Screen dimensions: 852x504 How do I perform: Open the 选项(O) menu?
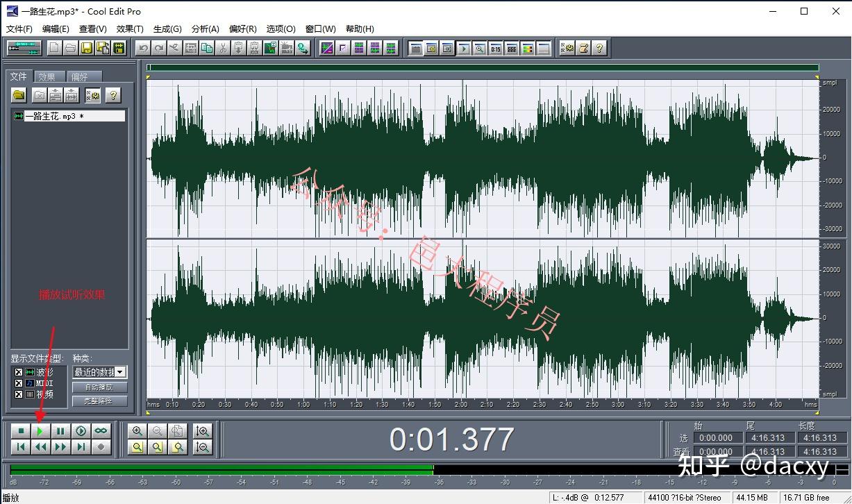pos(281,28)
